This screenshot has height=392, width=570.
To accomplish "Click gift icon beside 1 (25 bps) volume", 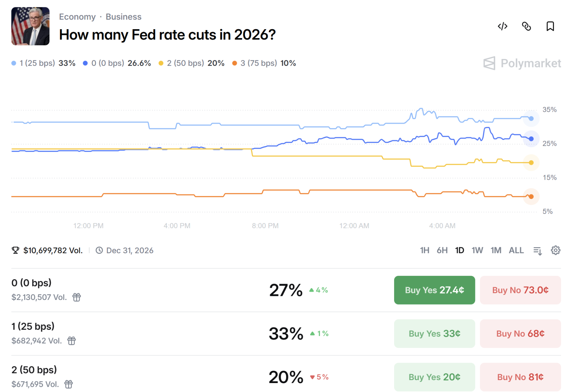I will pos(72,341).
